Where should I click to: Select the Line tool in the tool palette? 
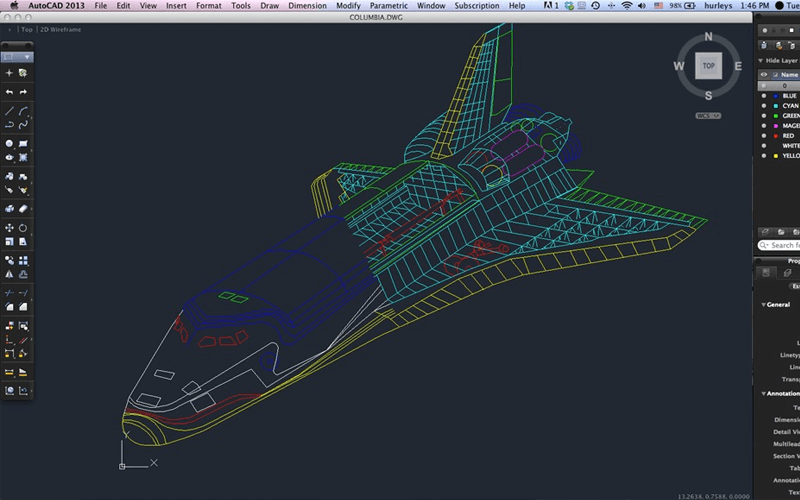(9, 111)
